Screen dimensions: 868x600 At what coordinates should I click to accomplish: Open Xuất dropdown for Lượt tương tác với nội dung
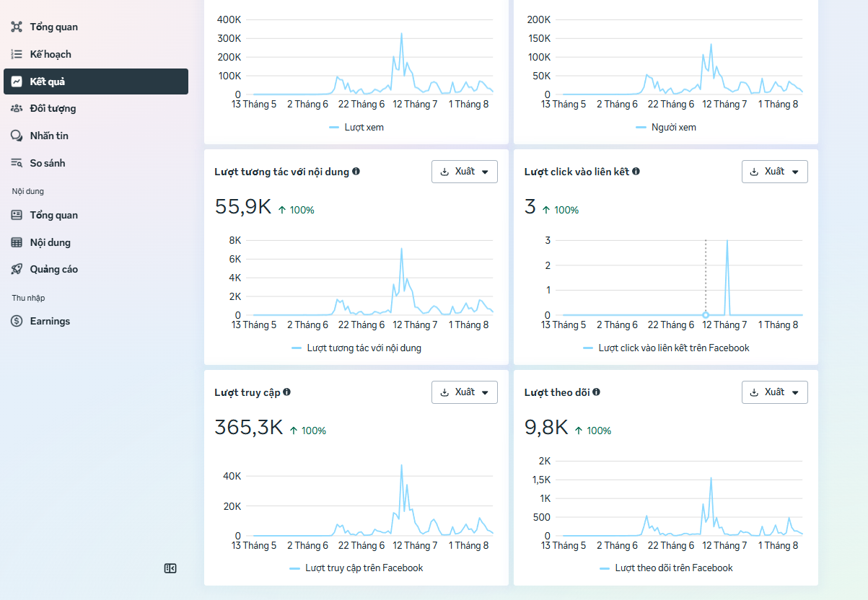click(465, 172)
